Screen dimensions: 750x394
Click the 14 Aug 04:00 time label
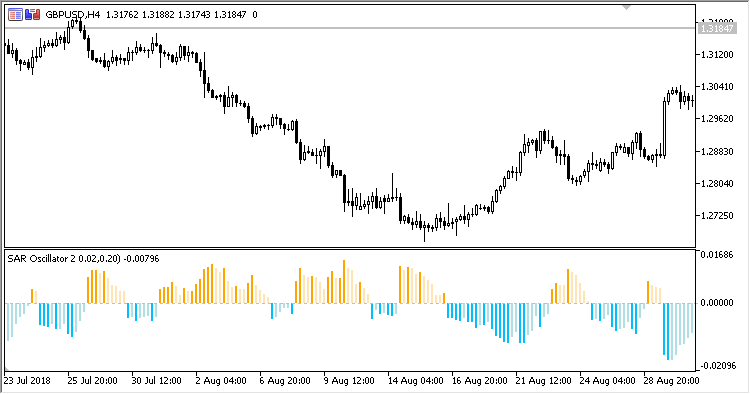[416, 381]
